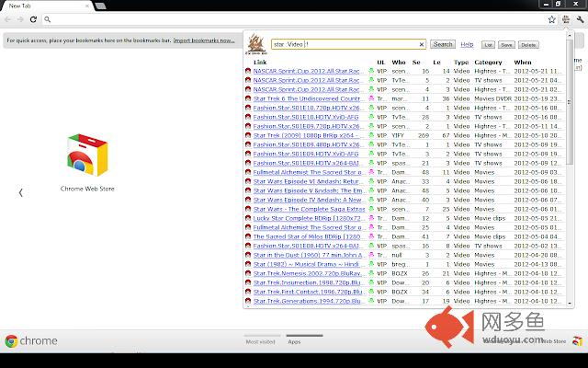Click the popup scrollbar down arrow
Viewport: 588px width, 368px height.
click(570, 303)
